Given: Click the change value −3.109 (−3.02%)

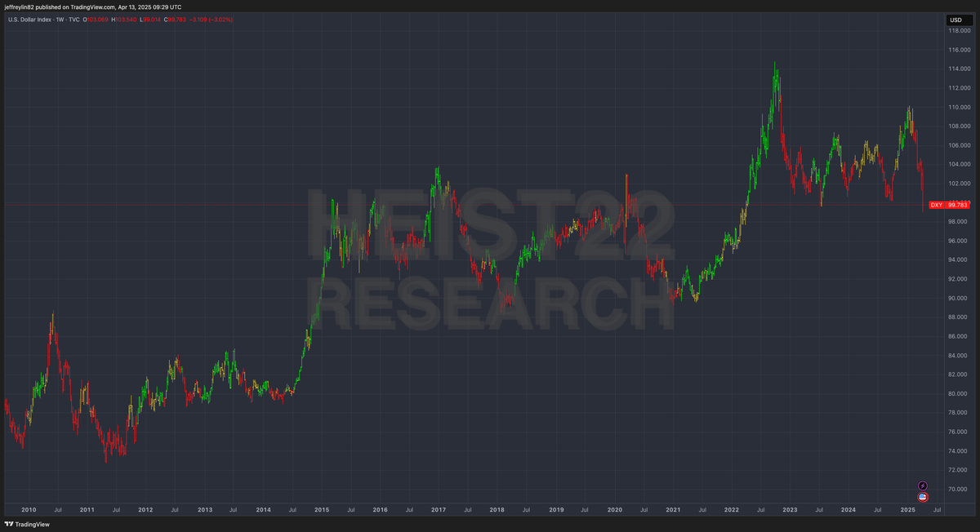Looking at the screenshot, I should pyautogui.click(x=211, y=20).
